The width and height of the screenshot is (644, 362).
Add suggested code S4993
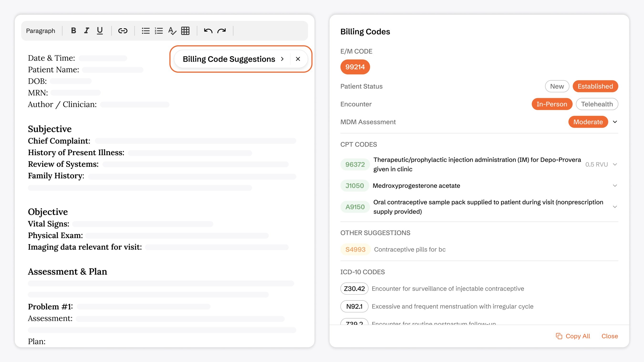355,249
